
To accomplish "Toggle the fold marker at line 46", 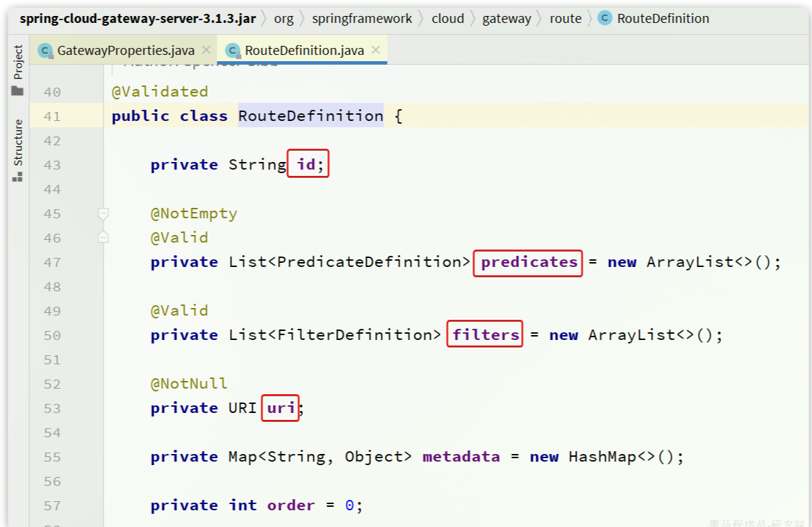I will pyautogui.click(x=103, y=238).
